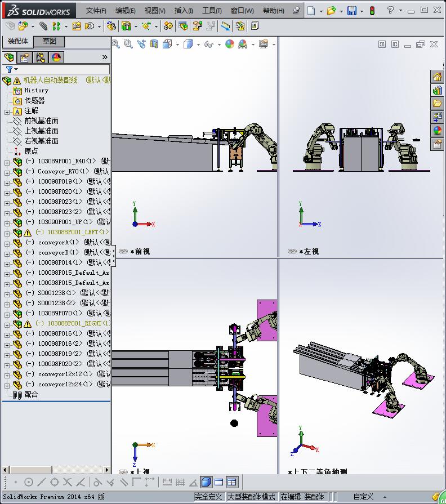The image size is (446, 504).
Task: Expand the conveyorA<1> component node
Action: (x=7, y=244)
